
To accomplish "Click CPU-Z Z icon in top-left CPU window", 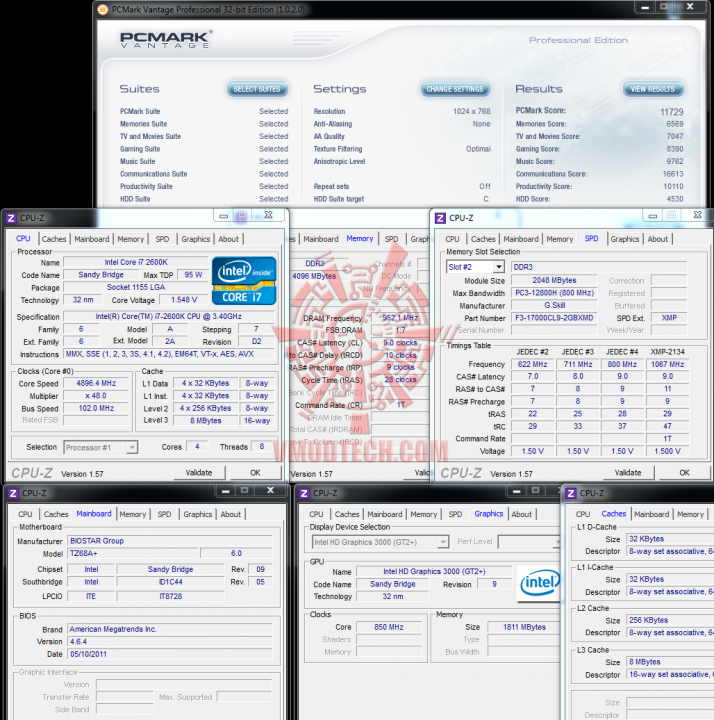I will tap(11, 218).
